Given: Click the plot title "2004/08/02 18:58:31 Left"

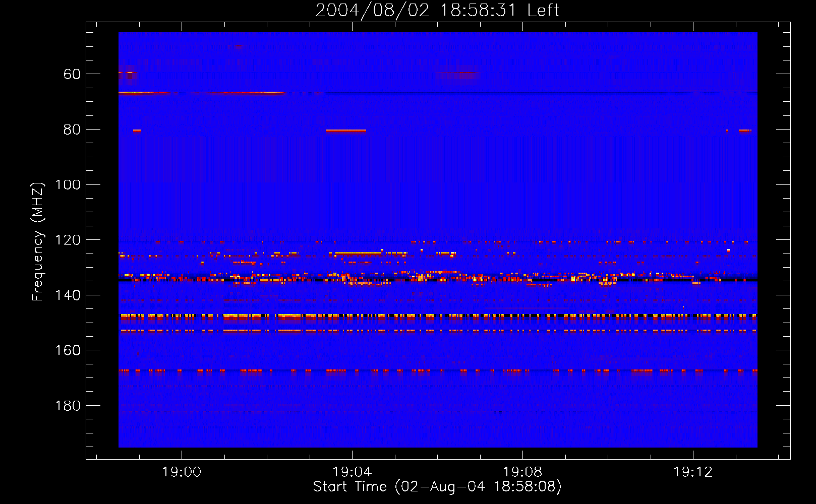Looking at the screenshot, I should coord(437,10).
